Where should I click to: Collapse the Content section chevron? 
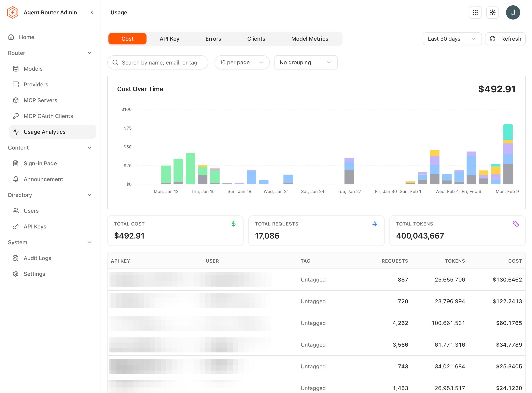[x=89, y=148]
